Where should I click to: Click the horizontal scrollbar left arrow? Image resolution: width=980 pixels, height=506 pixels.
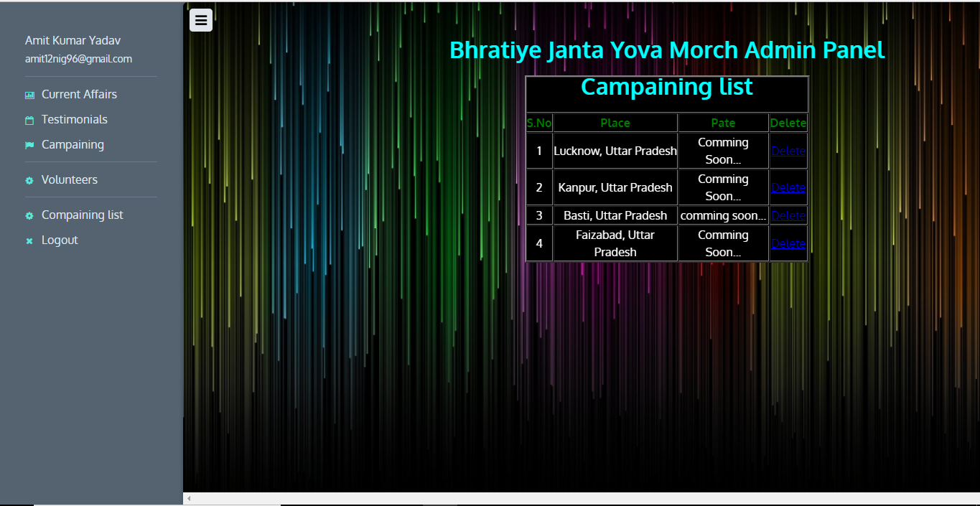pos(189,498)
